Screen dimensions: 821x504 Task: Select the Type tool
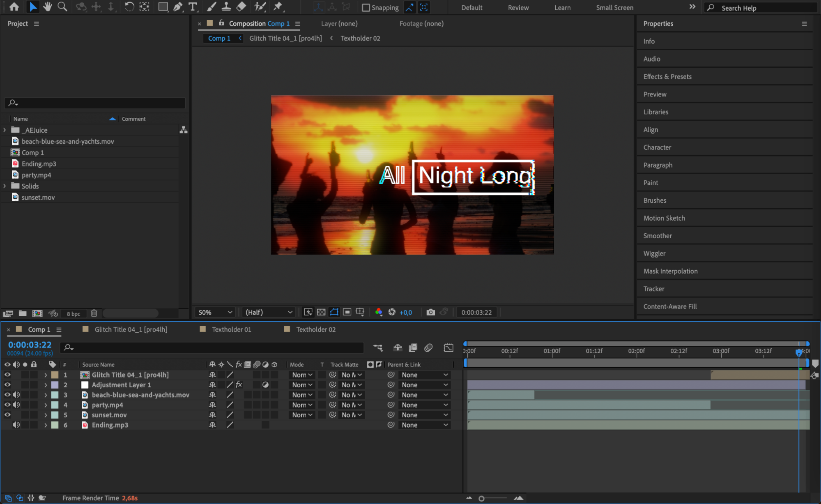(x=192, y=7)
